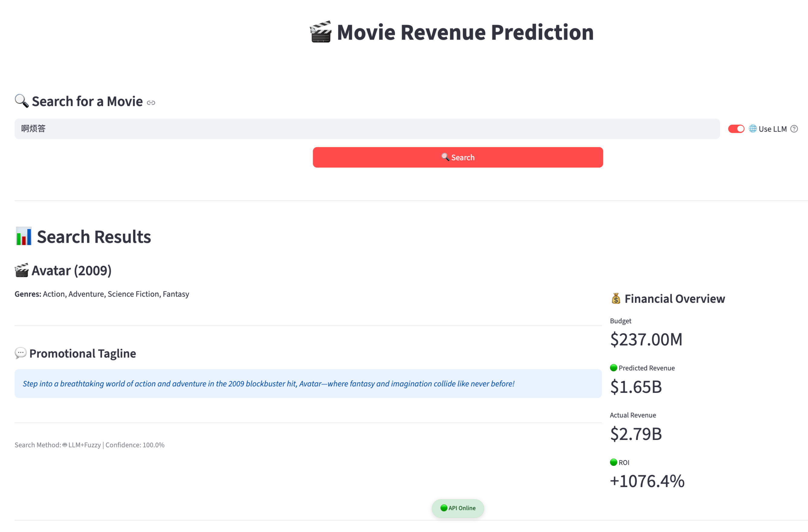Click the green dot next to Predicted Revenue

613,368
